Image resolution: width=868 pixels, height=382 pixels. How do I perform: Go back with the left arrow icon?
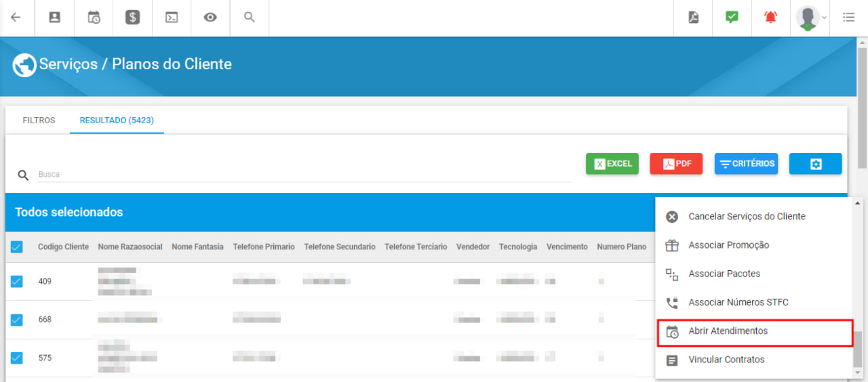click(16, 18)
